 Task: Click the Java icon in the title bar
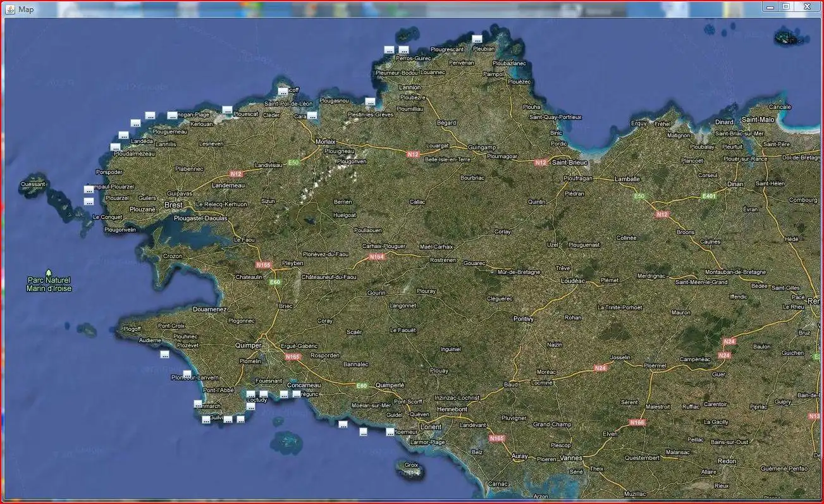click(11, 9)
